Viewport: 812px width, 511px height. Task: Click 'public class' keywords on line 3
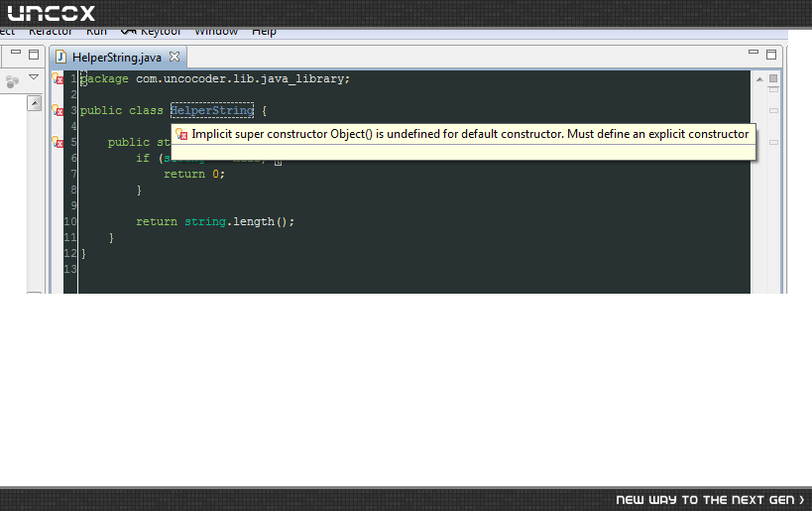pyautogui.click(x=122, y=110)
